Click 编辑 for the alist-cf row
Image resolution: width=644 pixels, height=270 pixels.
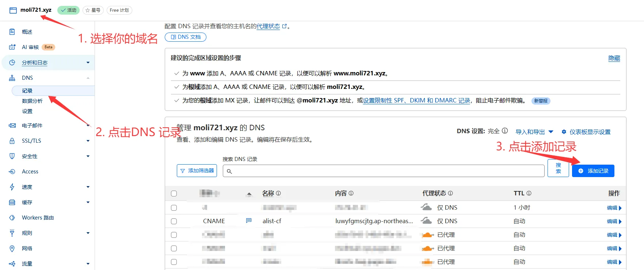(x=614, y=221)
